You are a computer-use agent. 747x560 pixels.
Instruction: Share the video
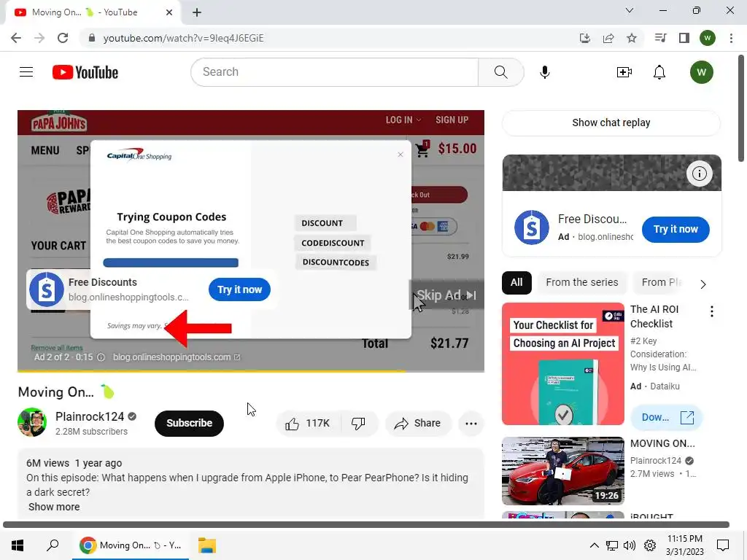[417, 424]
